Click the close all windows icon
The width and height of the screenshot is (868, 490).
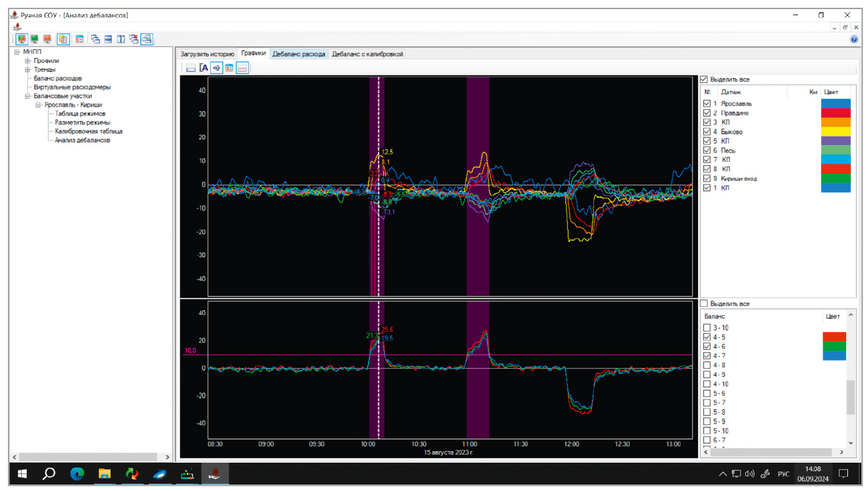click(x=134, y=39)
